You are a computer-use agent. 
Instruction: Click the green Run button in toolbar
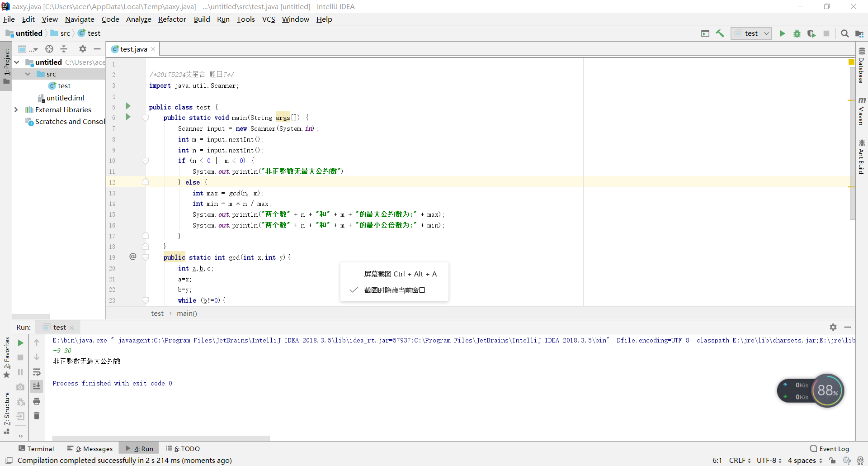pos(782,33)
